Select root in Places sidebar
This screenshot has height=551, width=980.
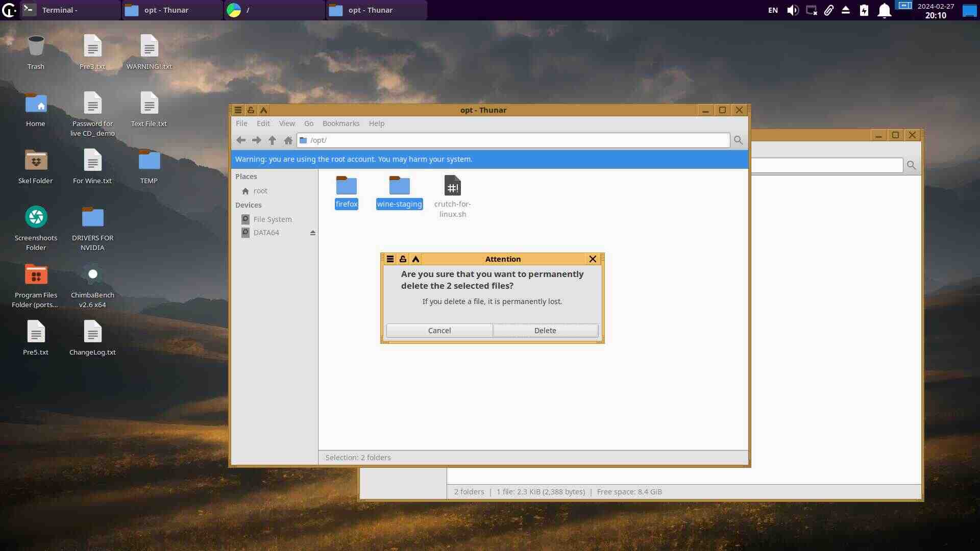click(x=260, y=191)
